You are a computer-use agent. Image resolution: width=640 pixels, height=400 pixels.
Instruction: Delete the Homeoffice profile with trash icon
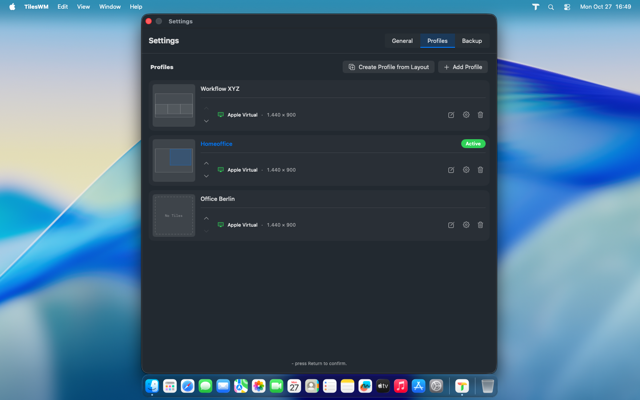tap(480, 170)
